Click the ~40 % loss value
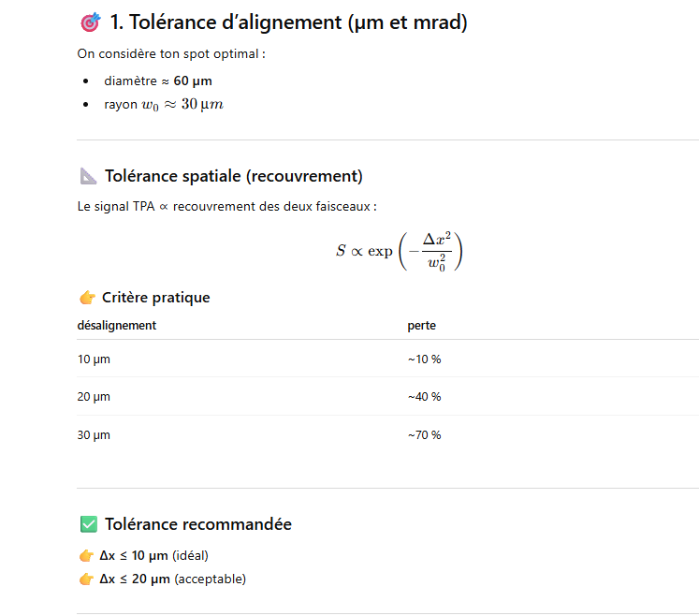The image size is (699, 616). point(424,397)
